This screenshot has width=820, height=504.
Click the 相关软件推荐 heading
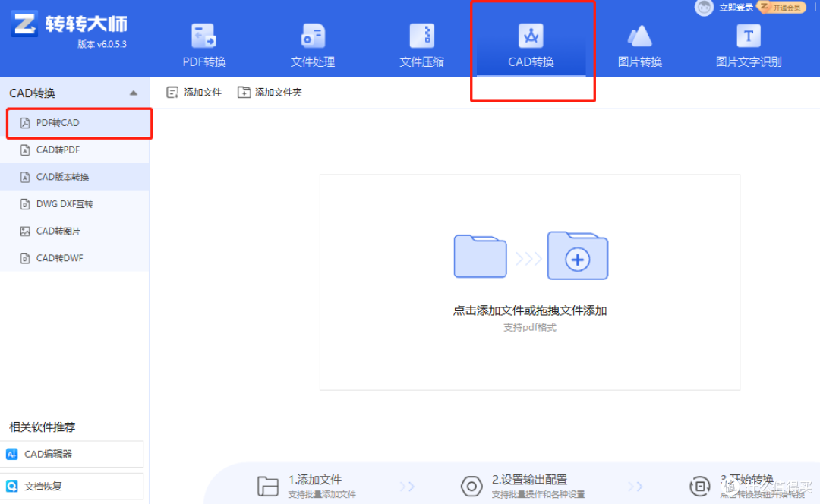click(43, 427)
